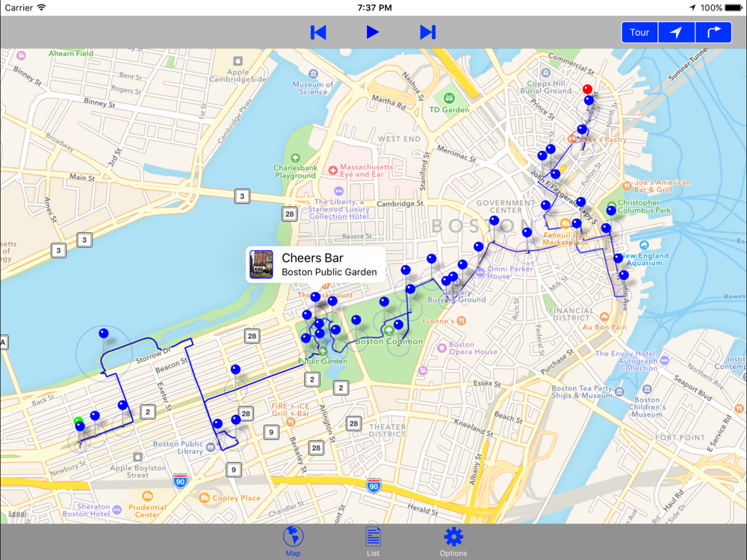Tap the Copps Hill Burial Ground icon
This screenshot has height=560, width=747.
546,73
